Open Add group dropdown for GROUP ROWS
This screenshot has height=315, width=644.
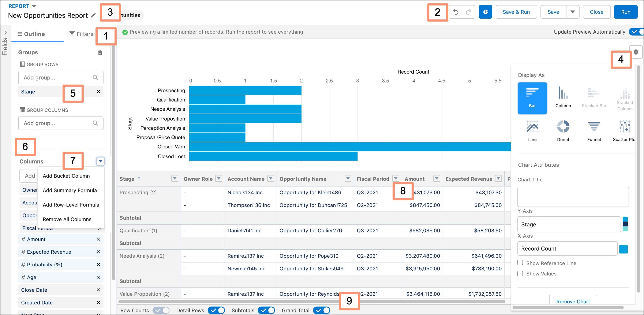(60, 77)
